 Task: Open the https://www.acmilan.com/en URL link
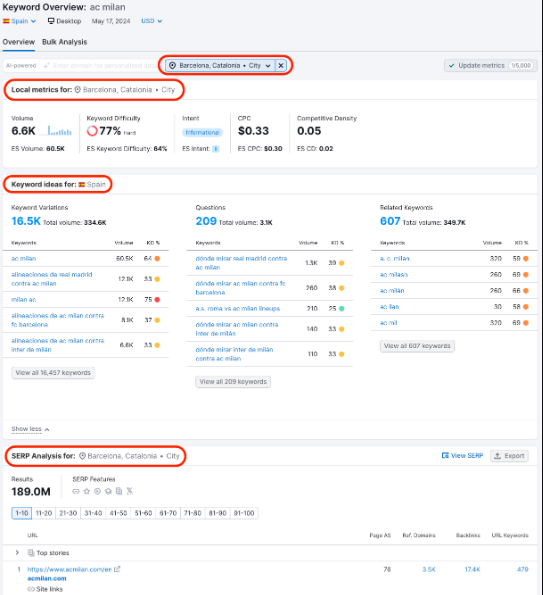click(x=69, y=569)
